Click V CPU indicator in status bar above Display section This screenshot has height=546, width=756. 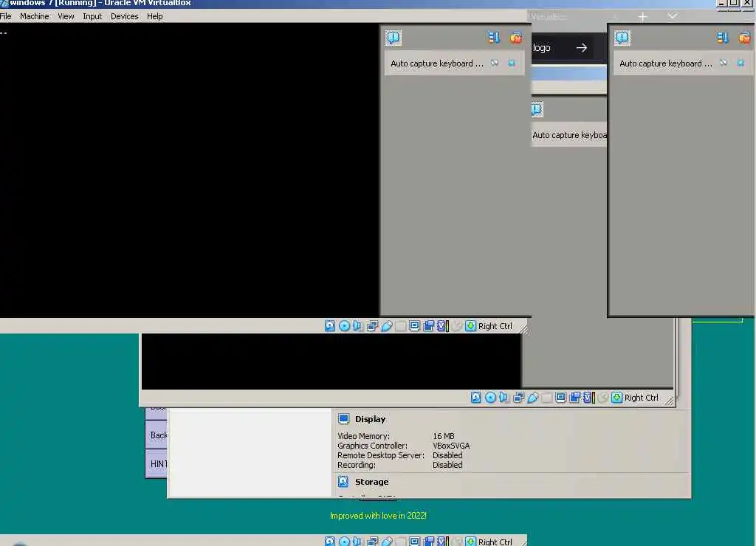coord(588,398)
